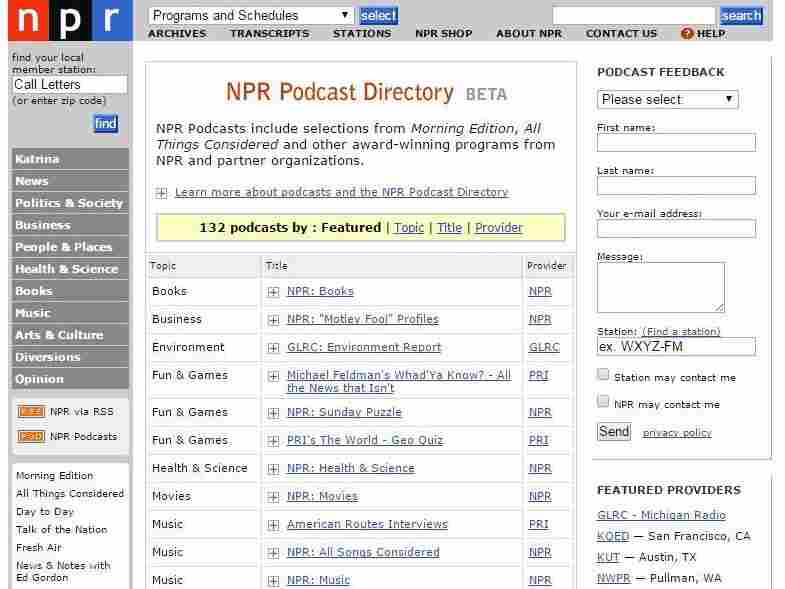Expand the GLRC: Environment Report plus icon
The height and width of the screenshot is (589, 785).
pyautogui.click(x=273, y=348)
